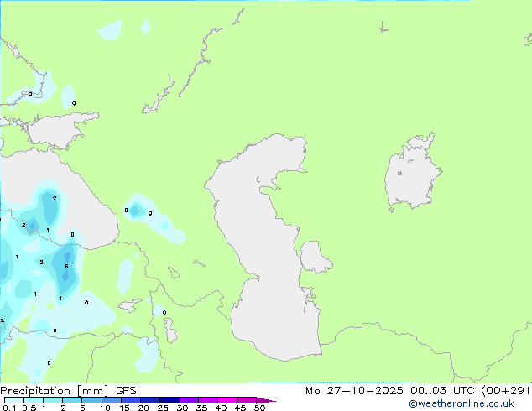Select the 35–40 mm legend swatch
Viewport: 532px width, 411px height.
pyautogui.click(x=207, y=400)
